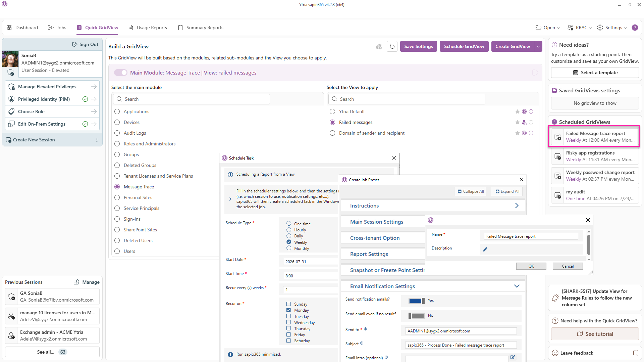Uncheck the Monday recurrence checkbox
The image size is (644, 362).
[x=288, y=310]
